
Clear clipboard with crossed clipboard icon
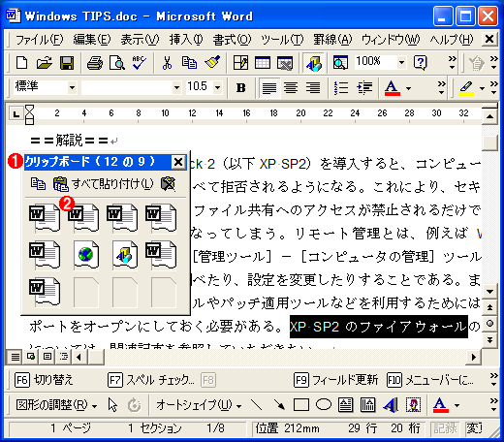(x=169, y=184)
